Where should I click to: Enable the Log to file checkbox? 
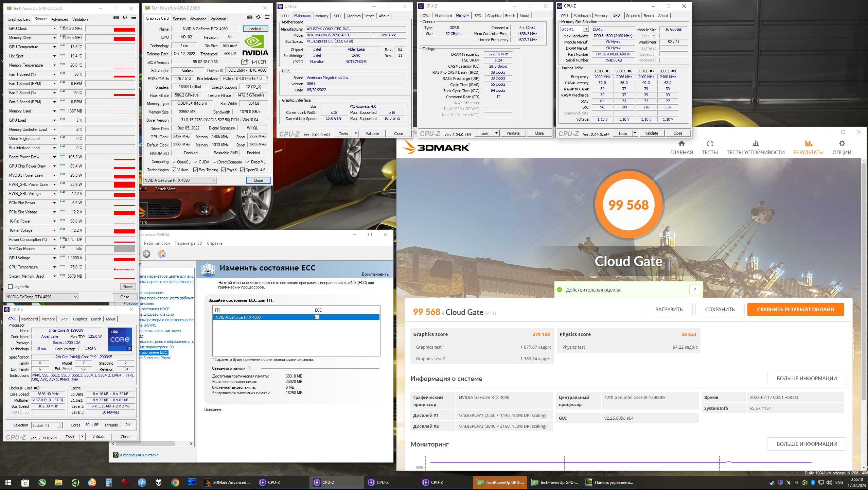click(x=11, y=286)
